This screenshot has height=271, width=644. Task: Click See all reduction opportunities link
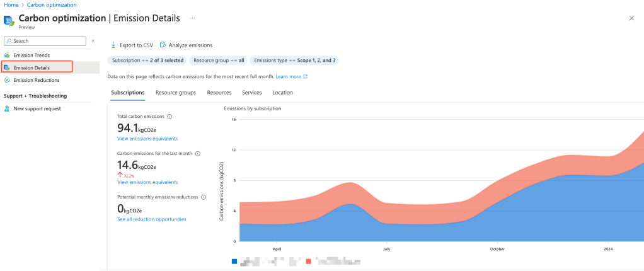[x=151, y=219]
